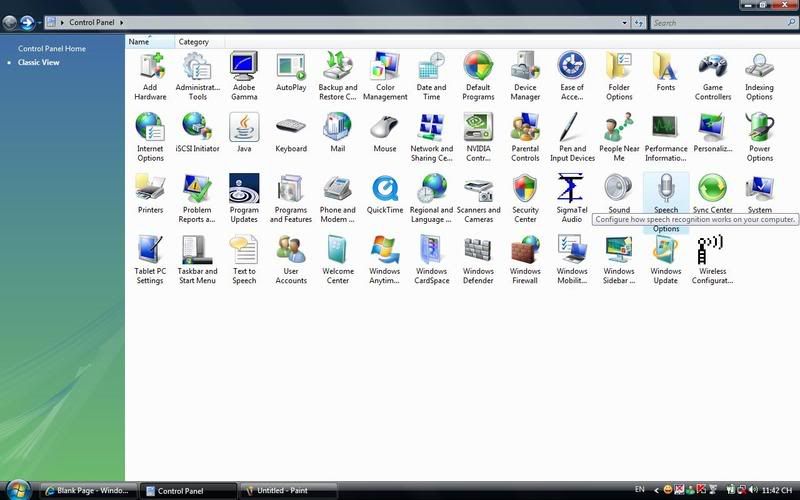The height and width of the screenshot is (500, 800).
Task: Switch to Untitled - Paint taskbar button
Action: [288, 491]
